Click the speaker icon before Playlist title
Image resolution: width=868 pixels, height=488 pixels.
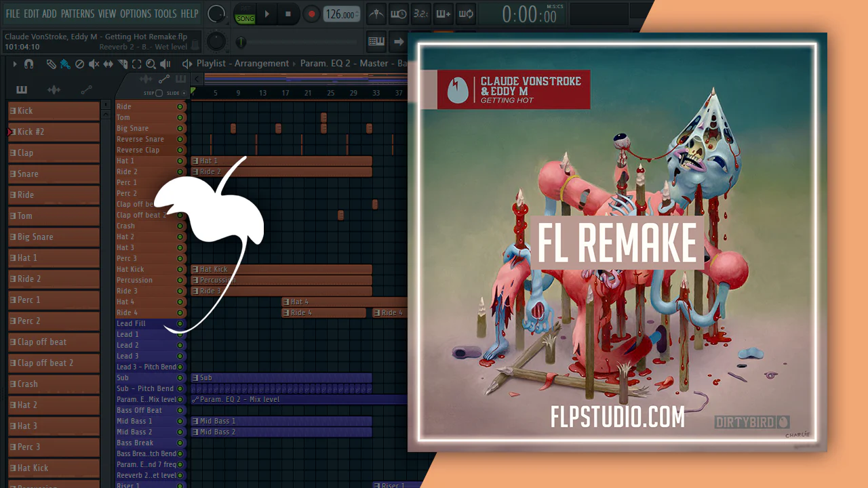[x=187, y=64]
